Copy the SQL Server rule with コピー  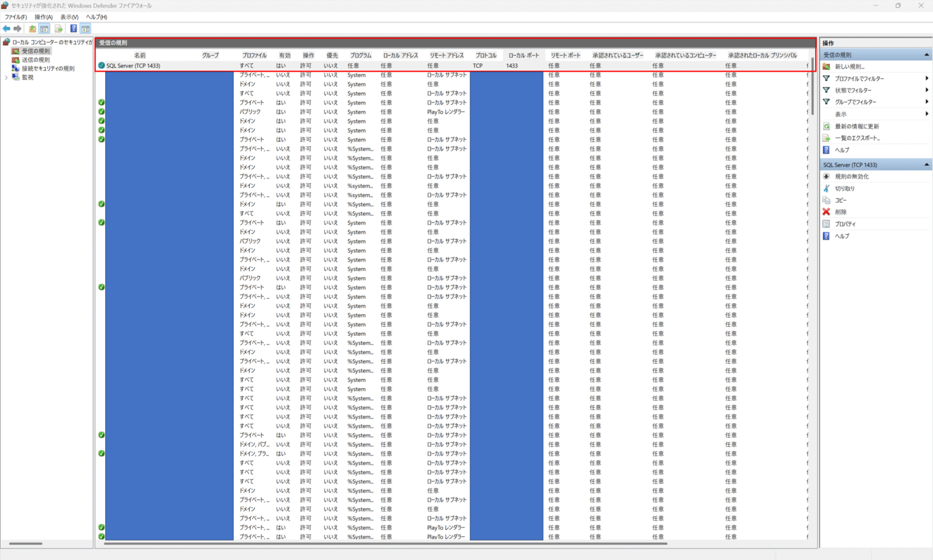840,200
